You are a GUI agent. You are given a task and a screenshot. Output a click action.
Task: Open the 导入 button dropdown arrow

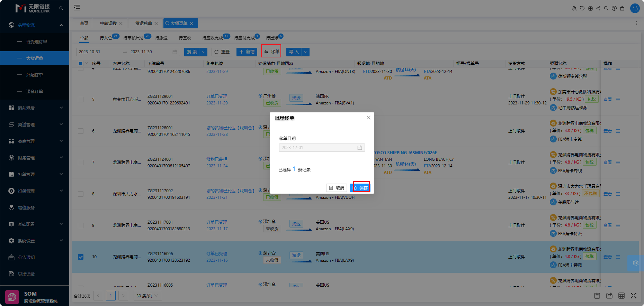[305, 52]
